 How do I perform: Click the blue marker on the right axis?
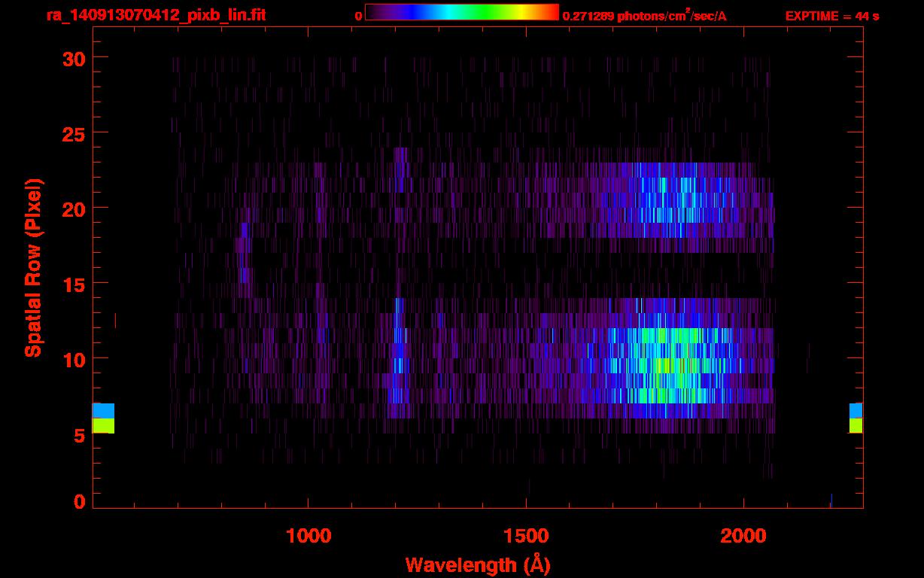tap(856, 411)
